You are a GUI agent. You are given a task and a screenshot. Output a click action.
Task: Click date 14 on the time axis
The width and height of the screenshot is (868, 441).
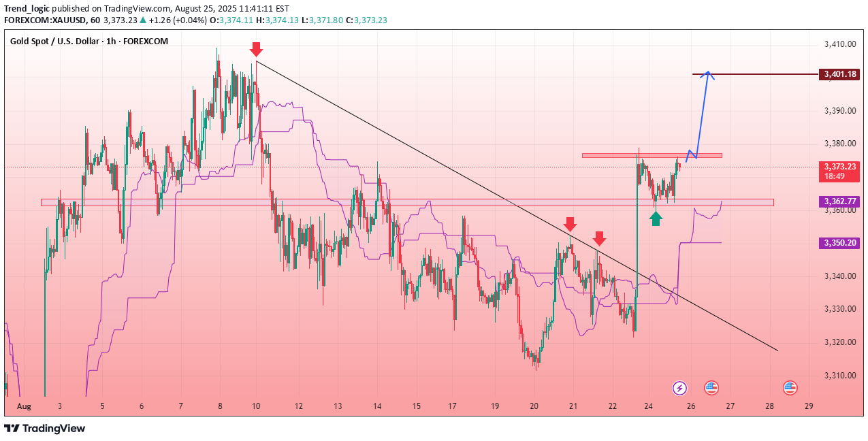pyautogui.click(x=377, y=406)
